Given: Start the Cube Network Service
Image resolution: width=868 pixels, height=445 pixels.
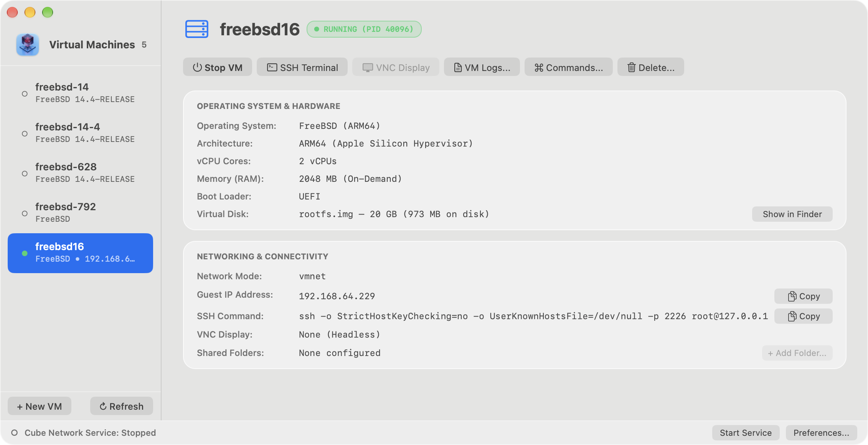Looking at the screenshot, I should tap(746, 433).
